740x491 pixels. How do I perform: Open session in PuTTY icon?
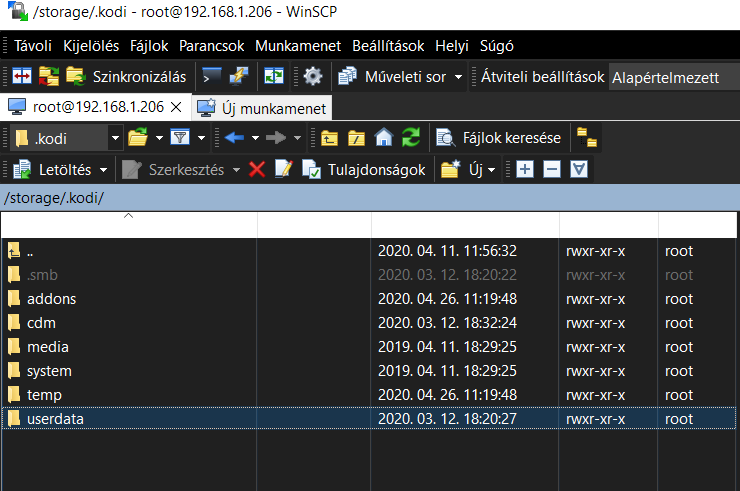pyautogui.click(x=239, y=76)
